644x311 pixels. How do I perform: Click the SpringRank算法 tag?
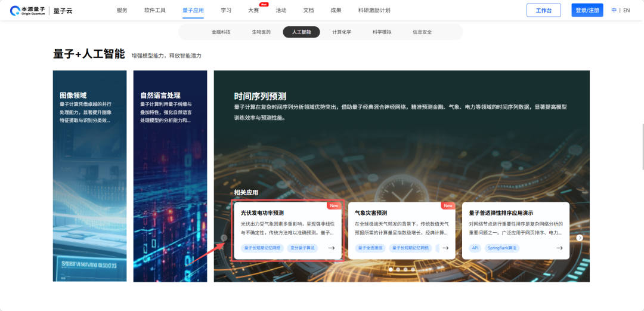click(x=502, y=248)
